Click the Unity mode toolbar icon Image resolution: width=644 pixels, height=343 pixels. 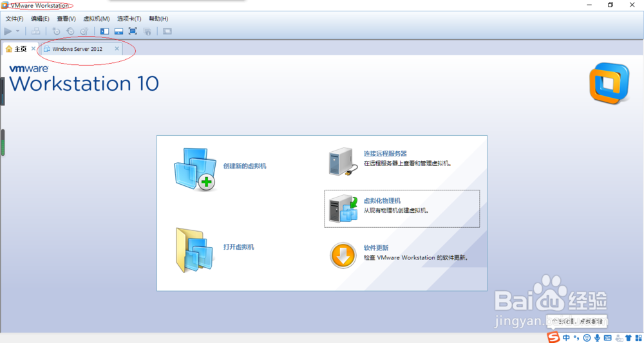pos(147,31)
